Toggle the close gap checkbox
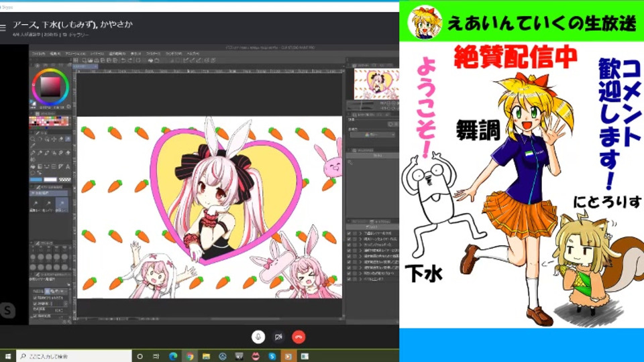Screen dimensions: 644x362 (34, 304)
